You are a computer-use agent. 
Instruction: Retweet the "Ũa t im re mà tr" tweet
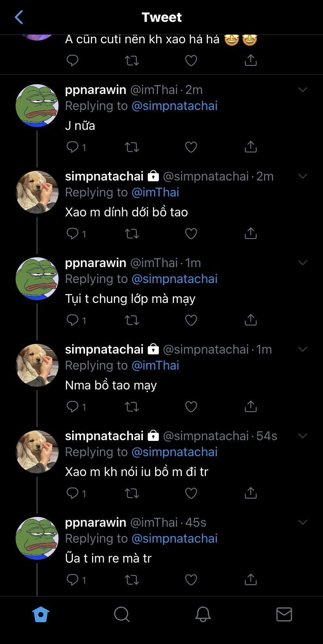tap(131, 580)
